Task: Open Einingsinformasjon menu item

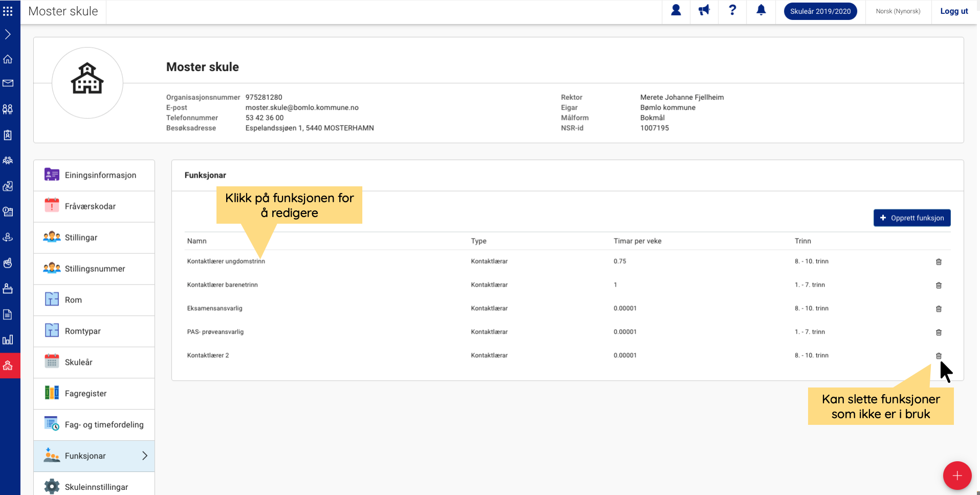Action: tap(94, 175)
